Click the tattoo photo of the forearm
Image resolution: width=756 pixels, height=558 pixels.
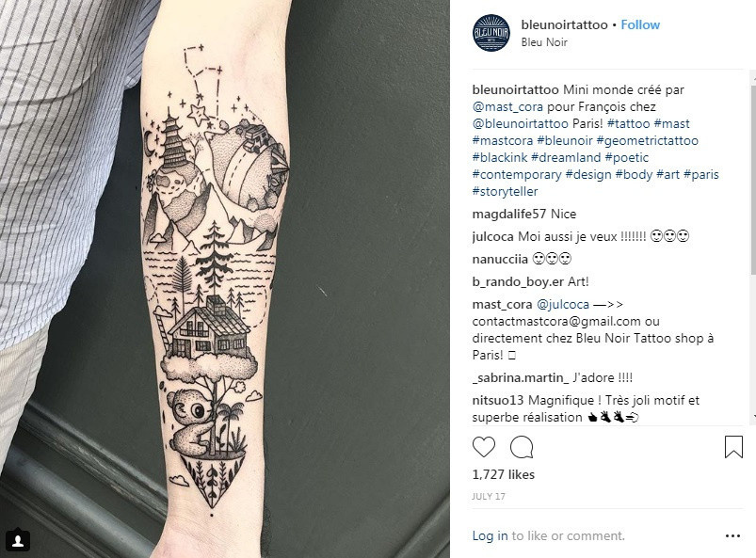point(225,279)
